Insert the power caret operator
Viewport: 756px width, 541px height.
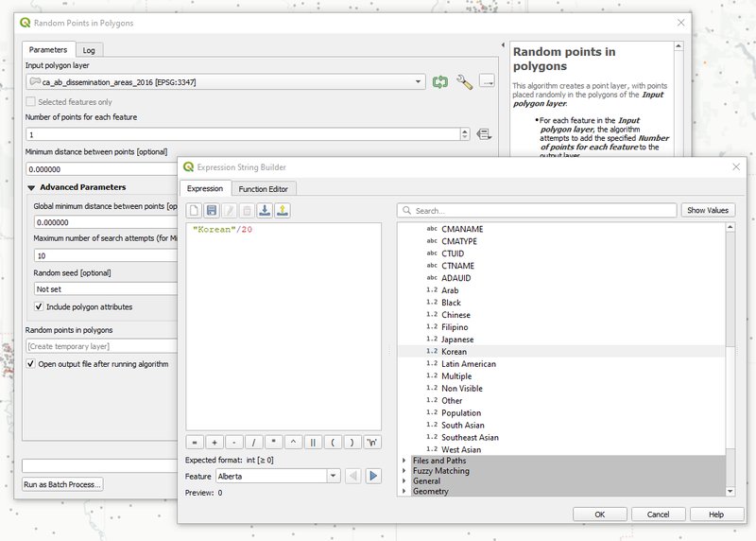pos(293,442)
